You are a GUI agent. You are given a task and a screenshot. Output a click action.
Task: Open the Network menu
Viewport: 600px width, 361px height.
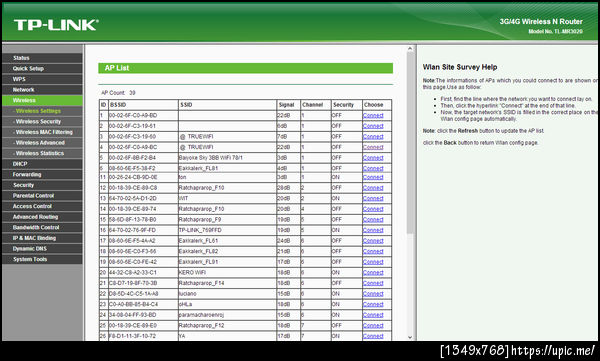coord(42,90)
